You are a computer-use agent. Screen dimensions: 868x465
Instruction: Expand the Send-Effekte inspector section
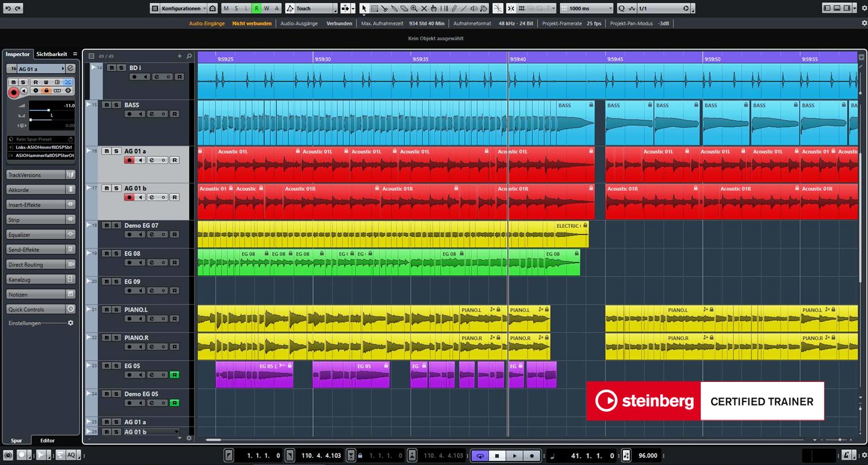[41, 250]
